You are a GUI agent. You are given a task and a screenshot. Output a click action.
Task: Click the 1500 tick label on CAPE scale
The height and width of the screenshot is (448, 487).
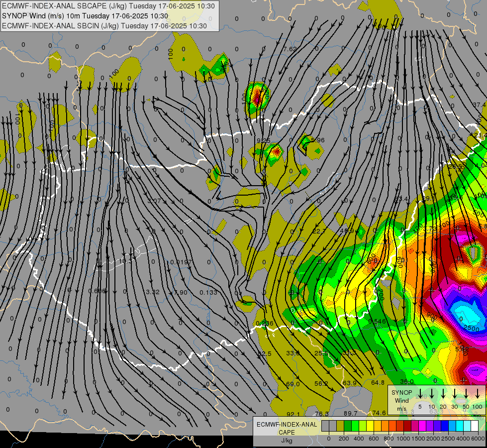(418, 439)
